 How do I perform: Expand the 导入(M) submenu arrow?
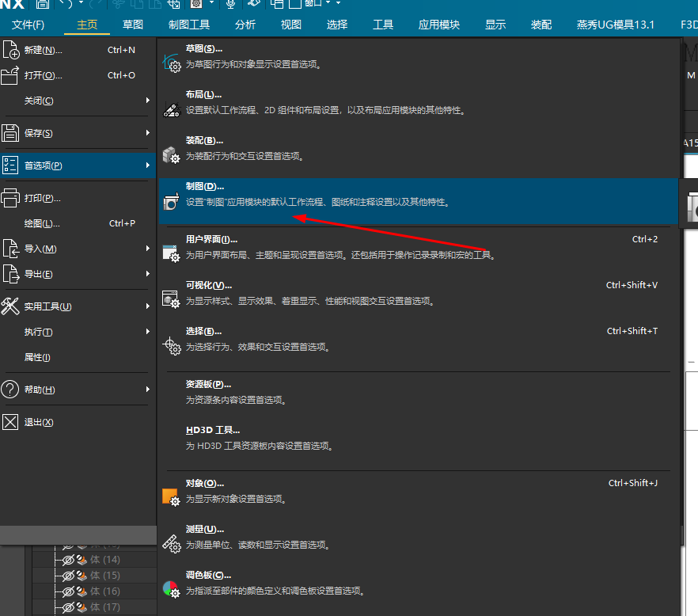click(147, 248)
